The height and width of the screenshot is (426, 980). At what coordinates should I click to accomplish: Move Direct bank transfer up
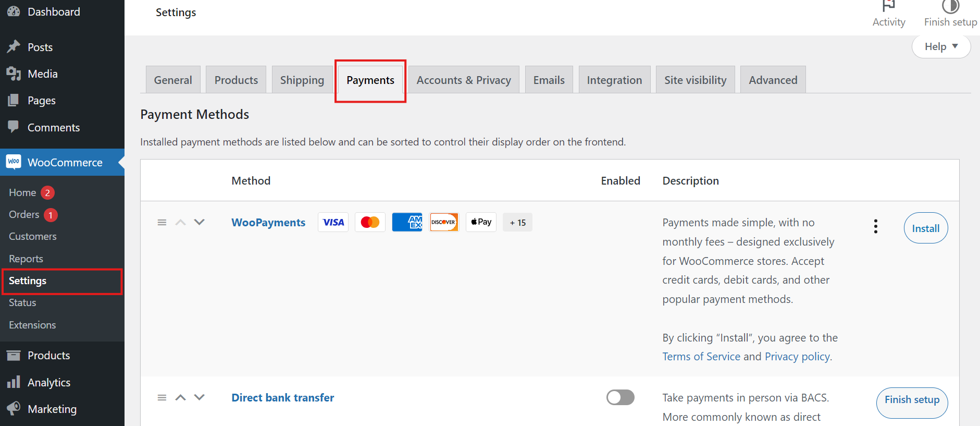pyautogui.click(x=180, y=397)
